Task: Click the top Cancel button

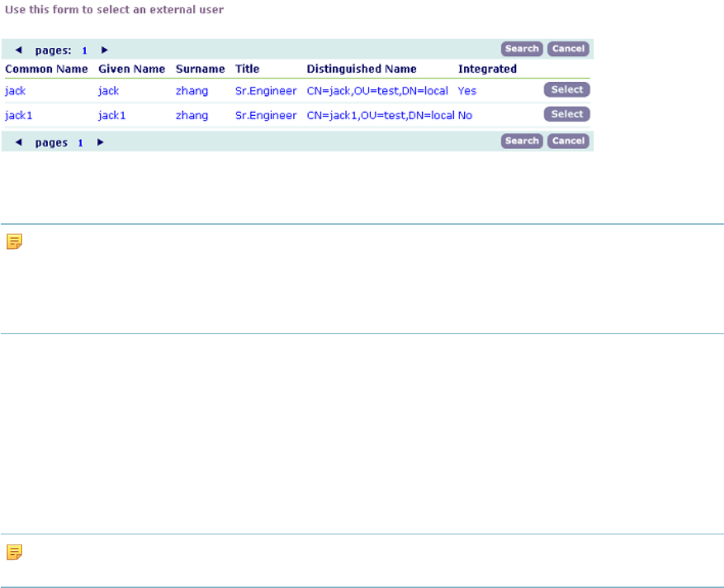Action: click(568, 49)
